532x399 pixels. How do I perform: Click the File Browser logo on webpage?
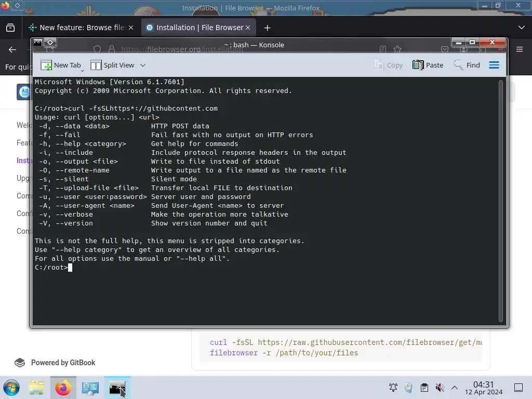click(24, 92)
